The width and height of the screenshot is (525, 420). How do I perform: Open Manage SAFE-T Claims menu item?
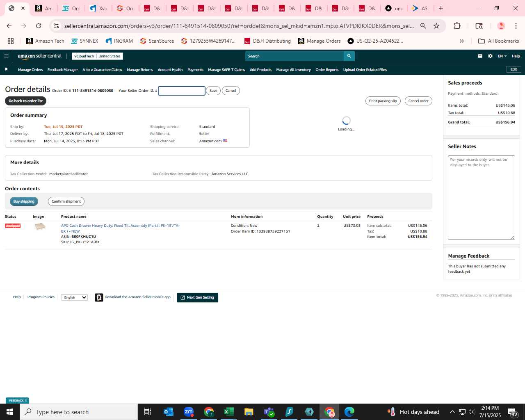click(226, 70)
